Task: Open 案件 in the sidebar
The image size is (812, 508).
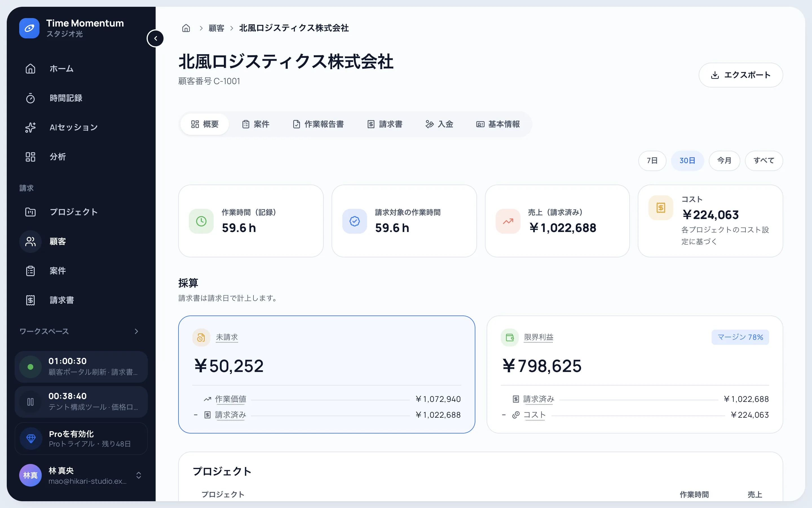Action: 81,271
